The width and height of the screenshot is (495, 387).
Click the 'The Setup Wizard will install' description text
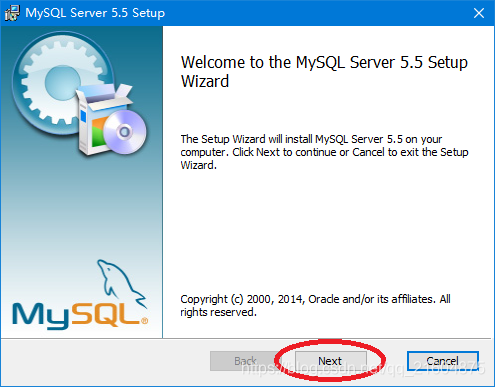click(324, 152)
